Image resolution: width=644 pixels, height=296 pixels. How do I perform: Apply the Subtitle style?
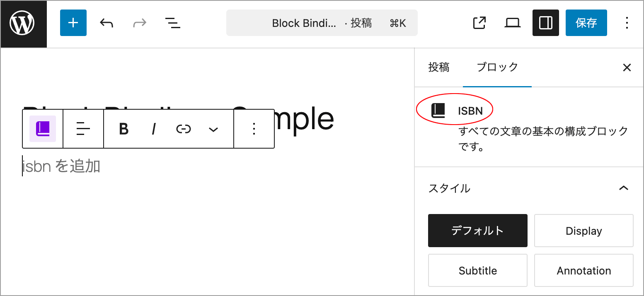coord(478,270)
